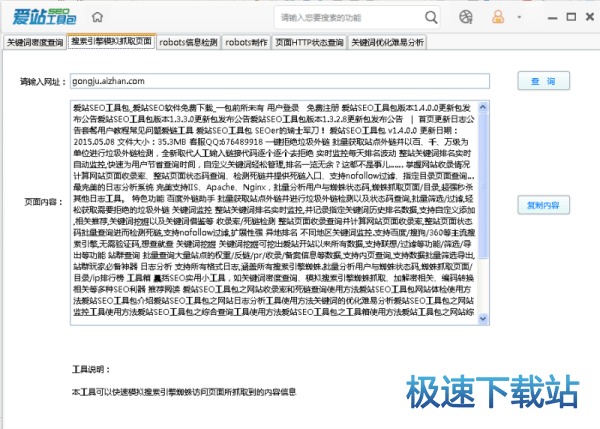Image resolution: width=600 pixels, height=429 pixels.
Task: Click the search magnifier icon
Action: click(x=431, y=17)
